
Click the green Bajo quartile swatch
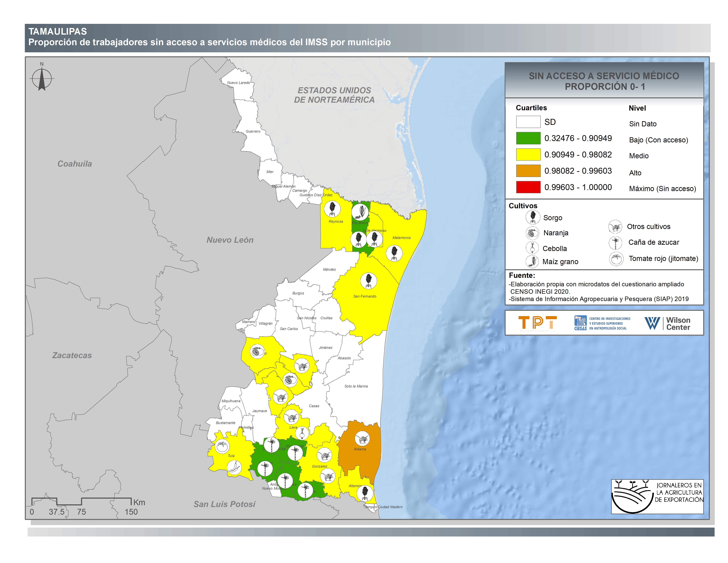tap(528, 138)
